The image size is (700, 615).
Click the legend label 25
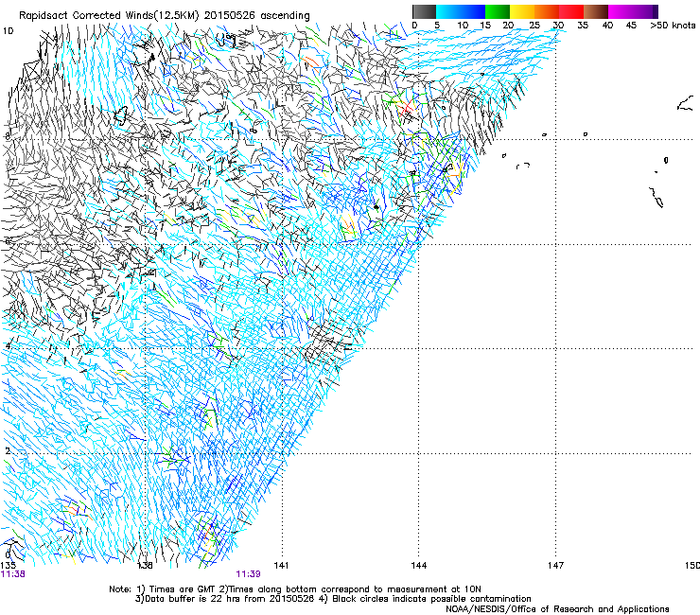[534, 25]
